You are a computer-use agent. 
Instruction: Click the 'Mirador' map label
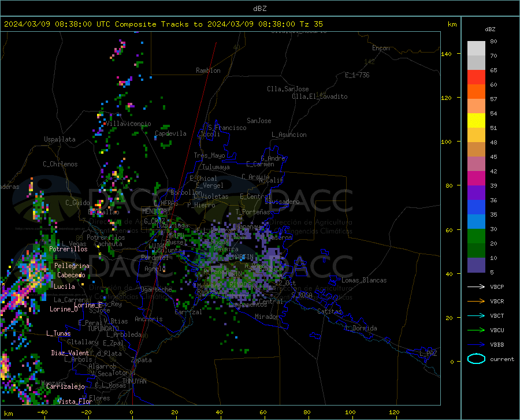click(x=267, y=317)
